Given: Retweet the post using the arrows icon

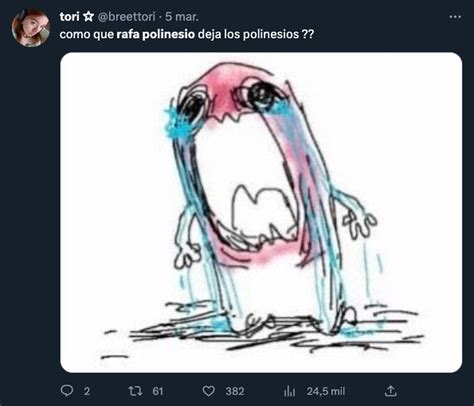Looking at the screenshot, I should point(135,391).
